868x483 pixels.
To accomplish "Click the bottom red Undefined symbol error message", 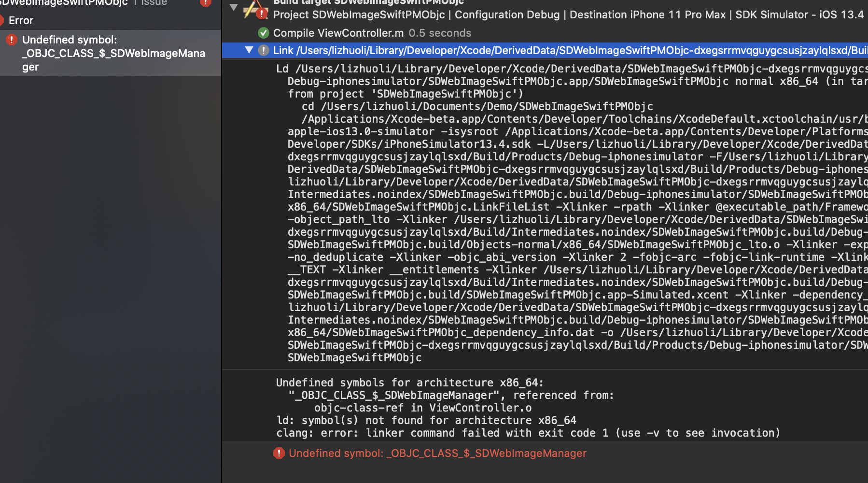I will (x=437, y=453).
